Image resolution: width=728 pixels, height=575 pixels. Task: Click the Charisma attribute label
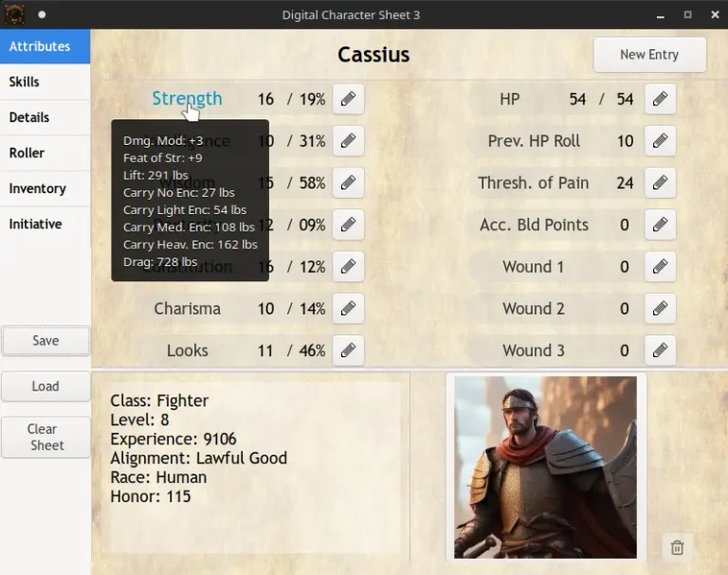pos(187,309)
